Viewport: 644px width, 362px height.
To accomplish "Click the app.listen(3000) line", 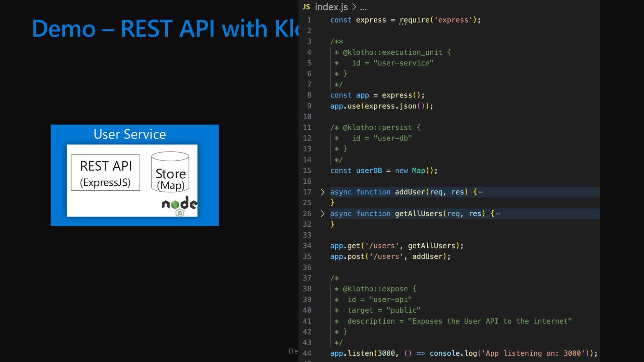I will click(464, 353).
